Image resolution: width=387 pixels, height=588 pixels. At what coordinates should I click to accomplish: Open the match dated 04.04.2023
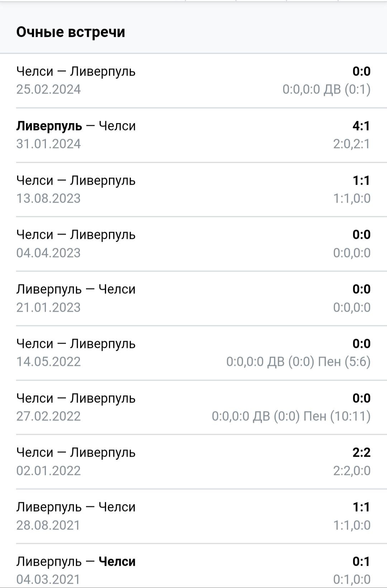[193, 244]
